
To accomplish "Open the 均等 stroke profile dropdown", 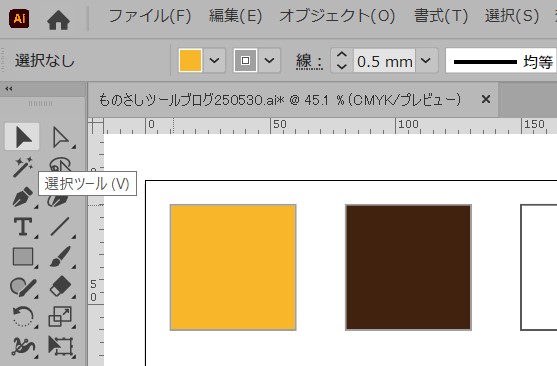I will pyautogui.click(x=501, y=61).
